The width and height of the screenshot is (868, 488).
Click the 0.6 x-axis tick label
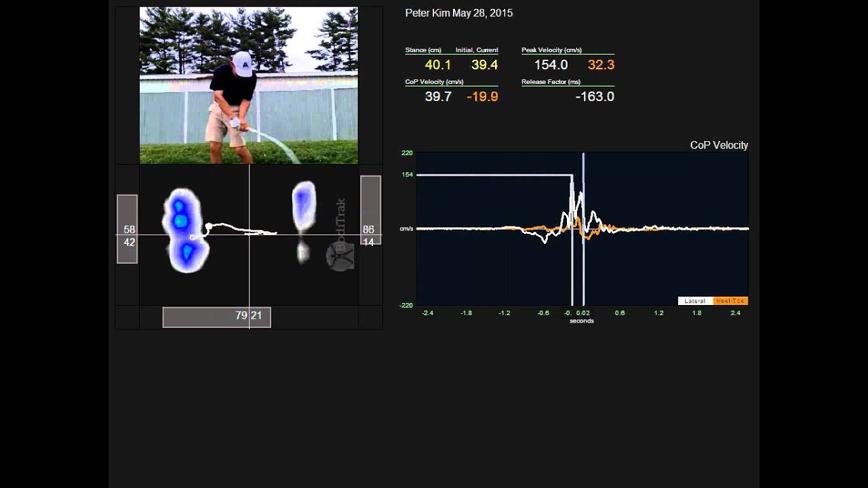tap(620, 313)
